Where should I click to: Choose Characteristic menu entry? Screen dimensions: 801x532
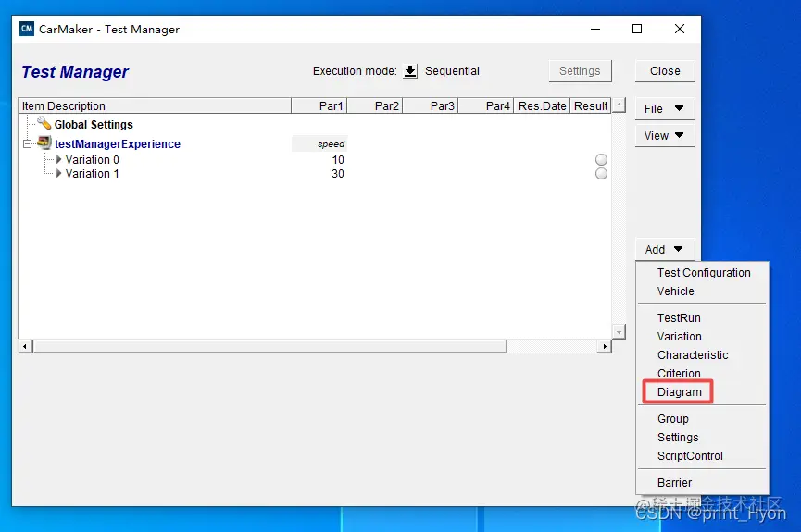coord(692,355)
